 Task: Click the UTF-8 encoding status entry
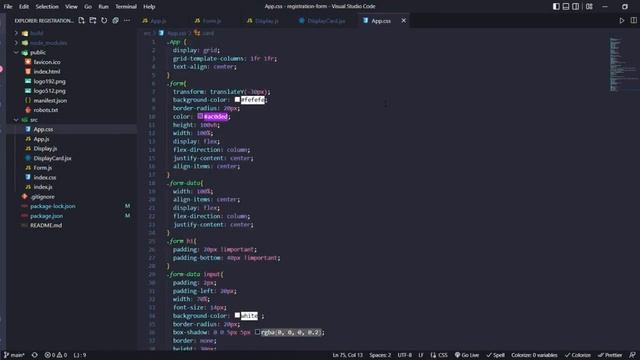click(x=404, y=355)
